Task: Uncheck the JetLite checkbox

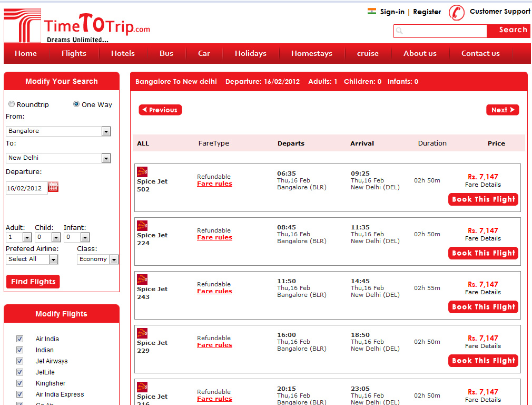Action: tap(19, 372)
